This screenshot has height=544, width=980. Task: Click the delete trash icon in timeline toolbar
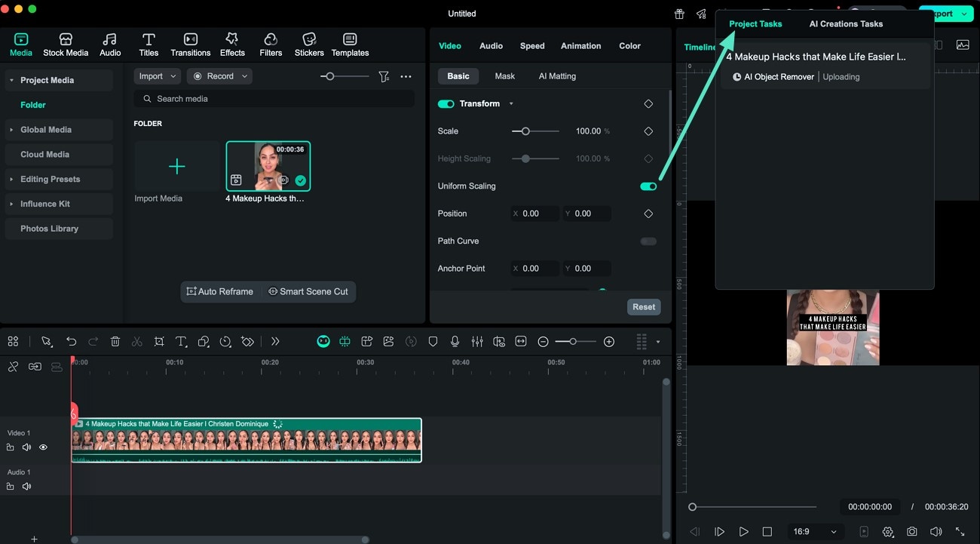click(x=115, y=342)
